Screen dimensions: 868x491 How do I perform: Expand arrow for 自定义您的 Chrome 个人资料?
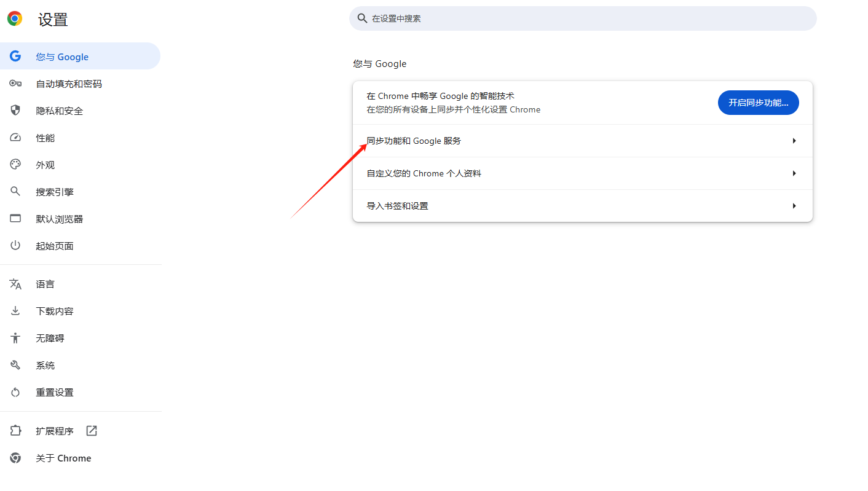tap(794, 173)
